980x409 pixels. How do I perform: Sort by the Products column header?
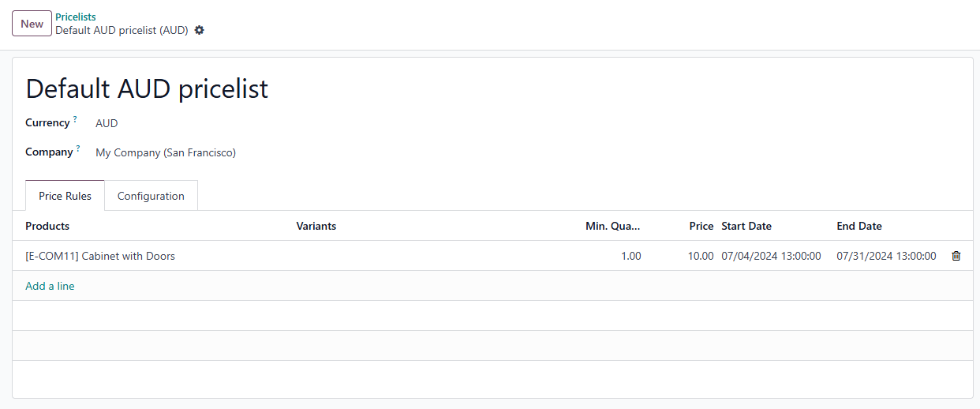(47, 226)
